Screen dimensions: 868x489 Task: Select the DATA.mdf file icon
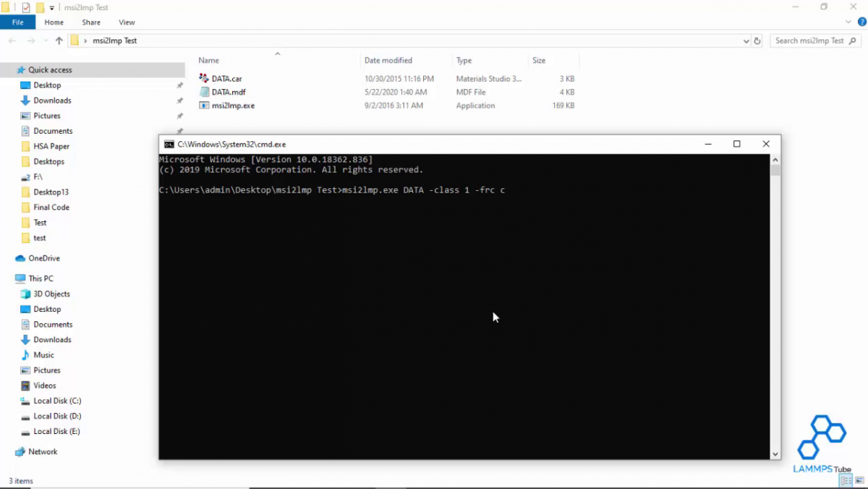pos(204,92)
